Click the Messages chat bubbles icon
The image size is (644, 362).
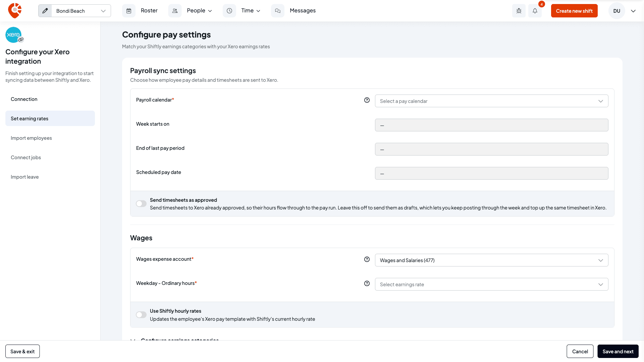pos(278,11)
